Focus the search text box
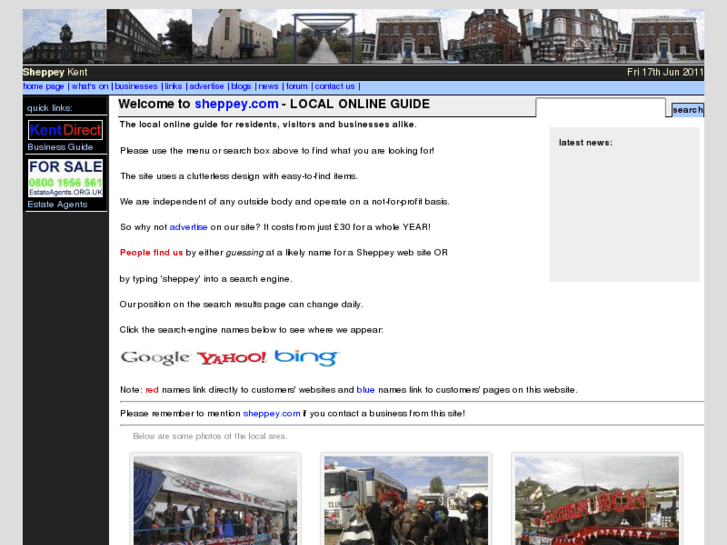This screenshot has height=545, width=727. tap(600, 107)
